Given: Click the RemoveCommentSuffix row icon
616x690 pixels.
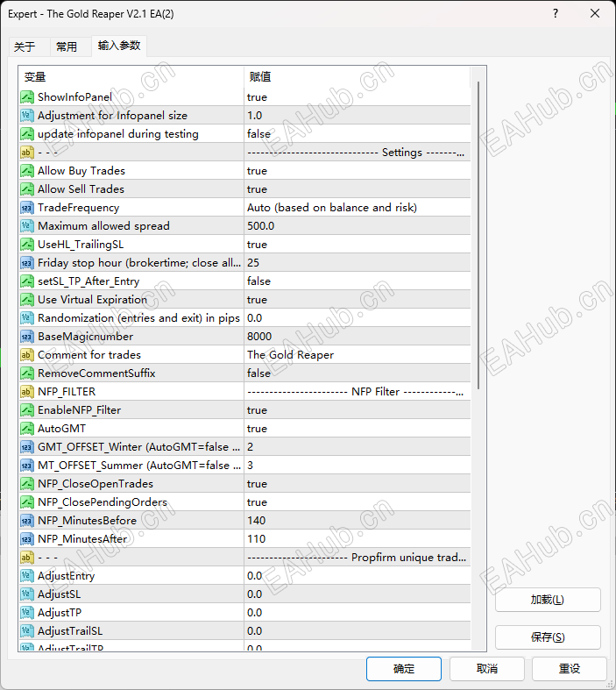Looking at the screenshot, I should [x=27, y=373].
